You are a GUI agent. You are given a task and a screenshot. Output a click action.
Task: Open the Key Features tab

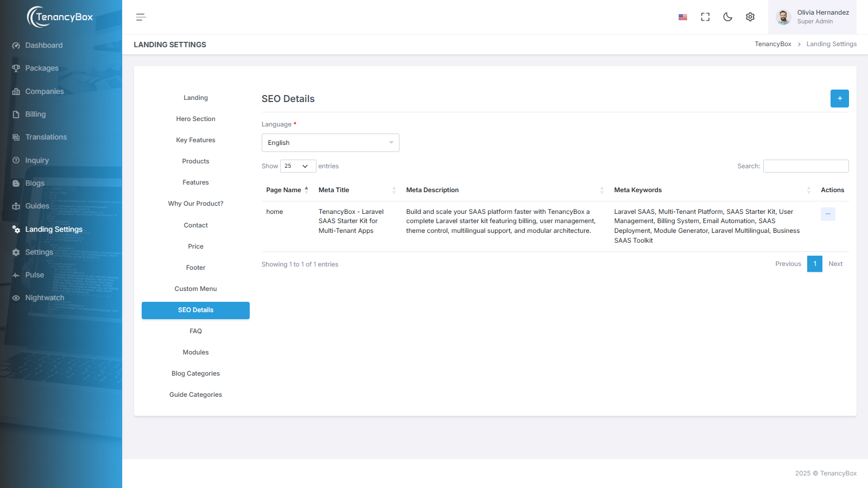(x=195, y=140)
